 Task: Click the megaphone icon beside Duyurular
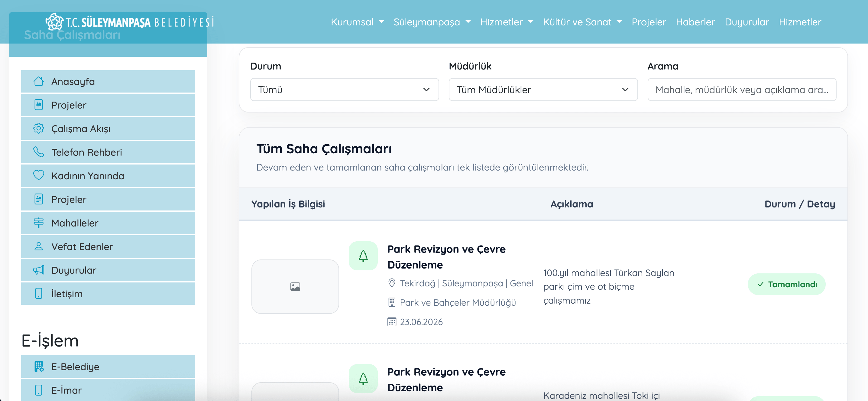39,270
